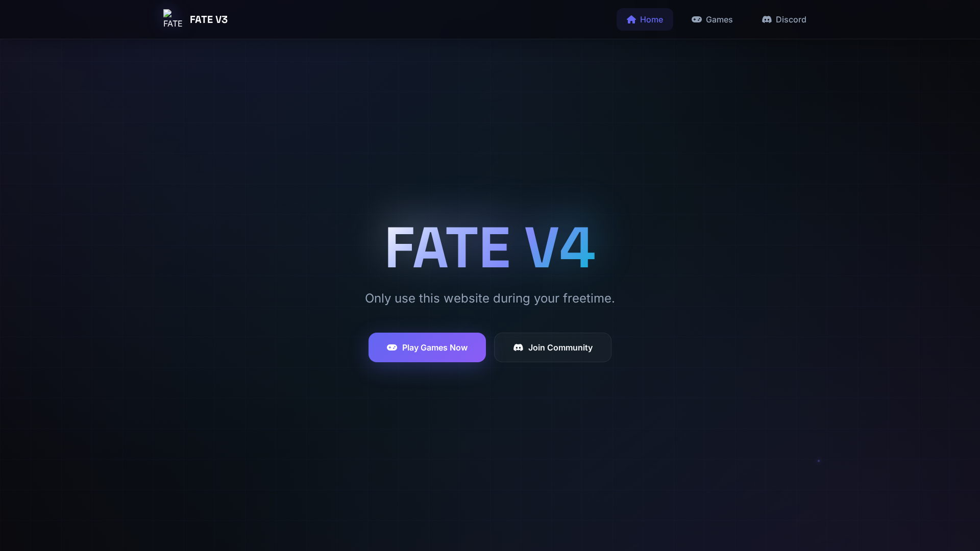Open the Home navigation tab
Image resolution: width=980 pixels, height=551 pixels.
pyautogui.click(x=645, y=19)
